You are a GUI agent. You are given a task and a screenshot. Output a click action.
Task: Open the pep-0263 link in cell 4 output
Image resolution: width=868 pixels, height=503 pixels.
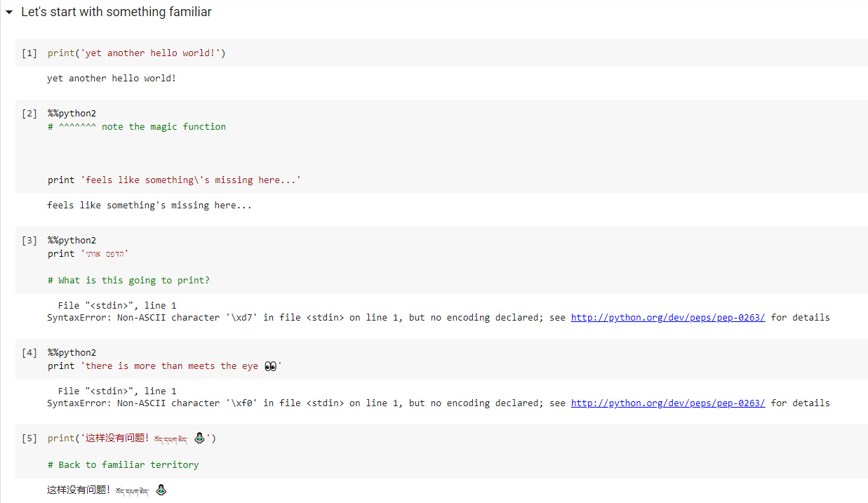pos(667,403)
